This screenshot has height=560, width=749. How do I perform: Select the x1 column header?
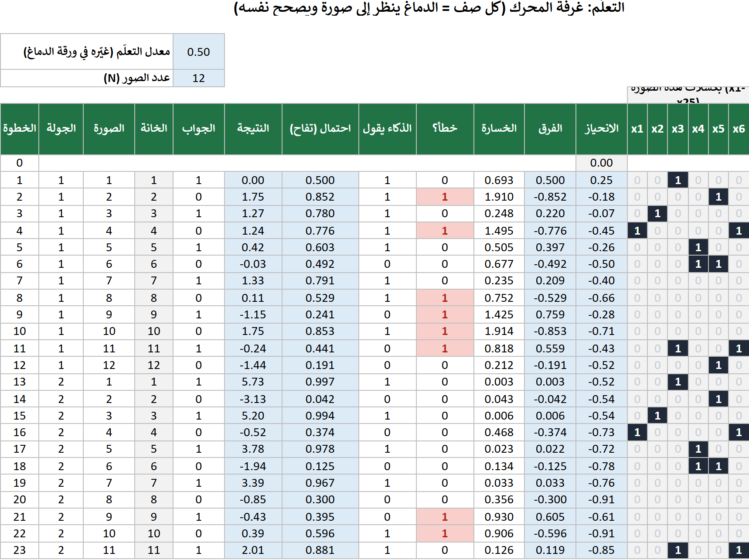637,129
